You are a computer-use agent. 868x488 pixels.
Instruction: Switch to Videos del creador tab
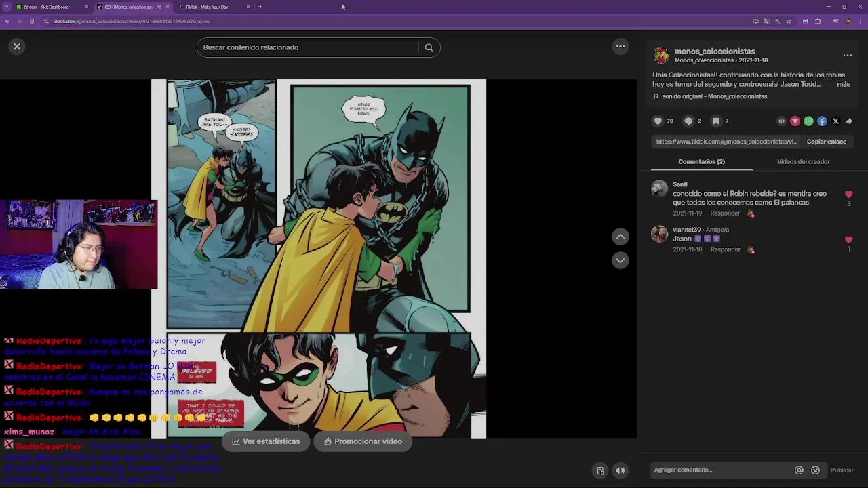[x=803, y=161]
